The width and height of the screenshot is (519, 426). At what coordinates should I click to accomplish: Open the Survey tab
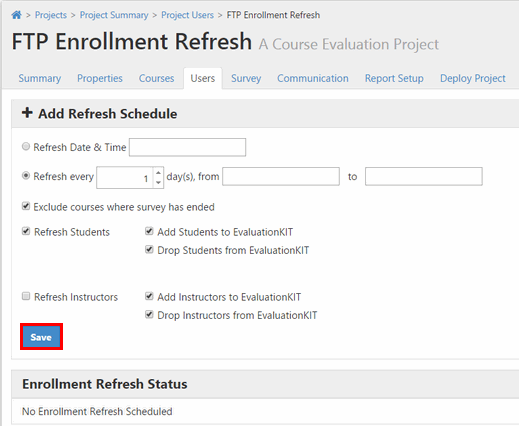(x=246, y=78)
